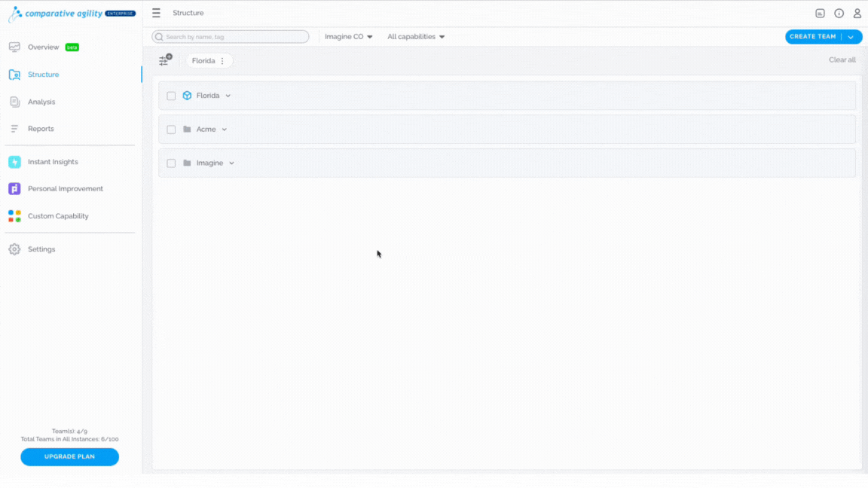This screenshot has width=868, height=488.
Task: Click the Personal Improvement purple icon
Action: point(14,189)
